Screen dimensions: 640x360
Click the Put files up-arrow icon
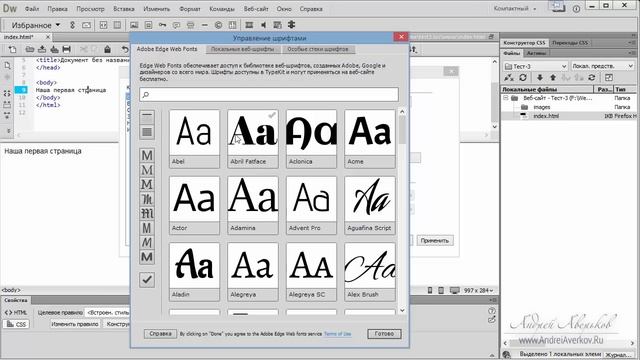coord(553,78)
